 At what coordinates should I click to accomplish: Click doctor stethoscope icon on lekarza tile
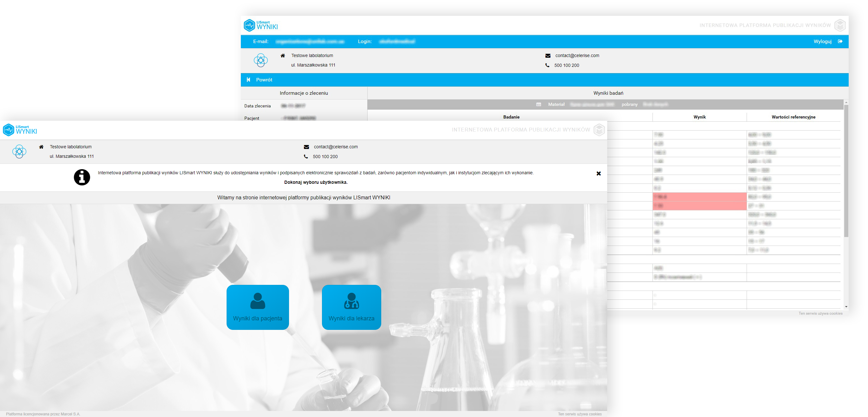click(x=351, y=301)
